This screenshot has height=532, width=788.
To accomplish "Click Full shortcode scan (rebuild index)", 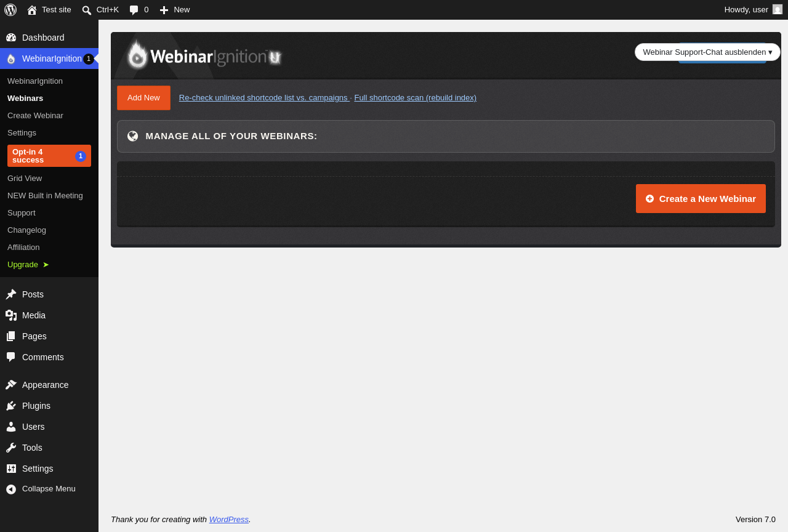I will 416,97.
